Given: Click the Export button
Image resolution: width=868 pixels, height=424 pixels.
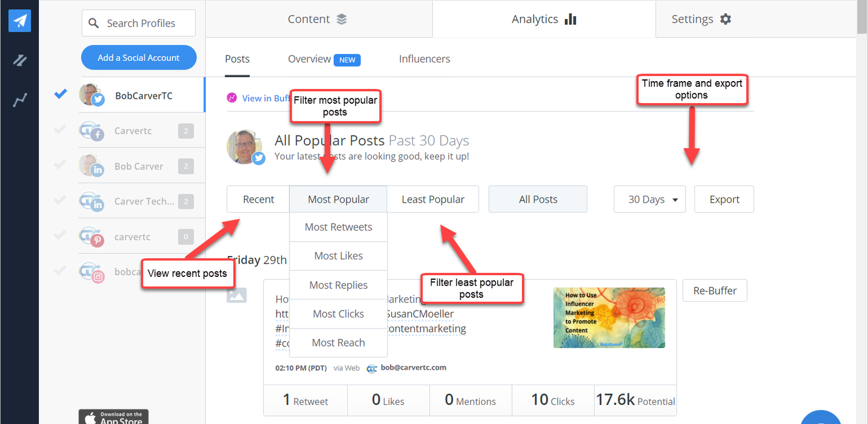Looking at the screenshot, I should point(724,199).
